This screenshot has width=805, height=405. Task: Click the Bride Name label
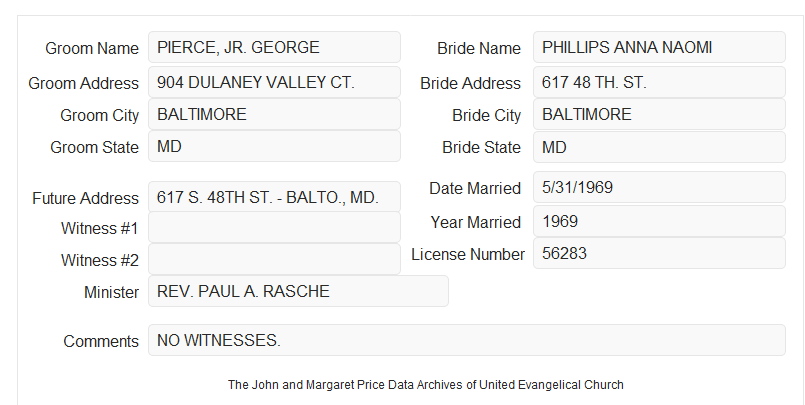click(479, 48)
